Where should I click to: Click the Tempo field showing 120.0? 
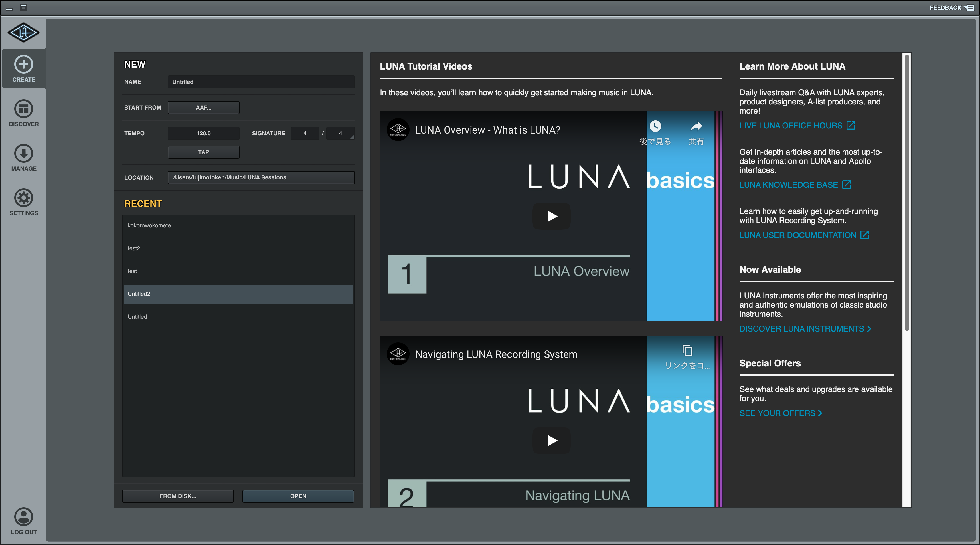[204, 133]
